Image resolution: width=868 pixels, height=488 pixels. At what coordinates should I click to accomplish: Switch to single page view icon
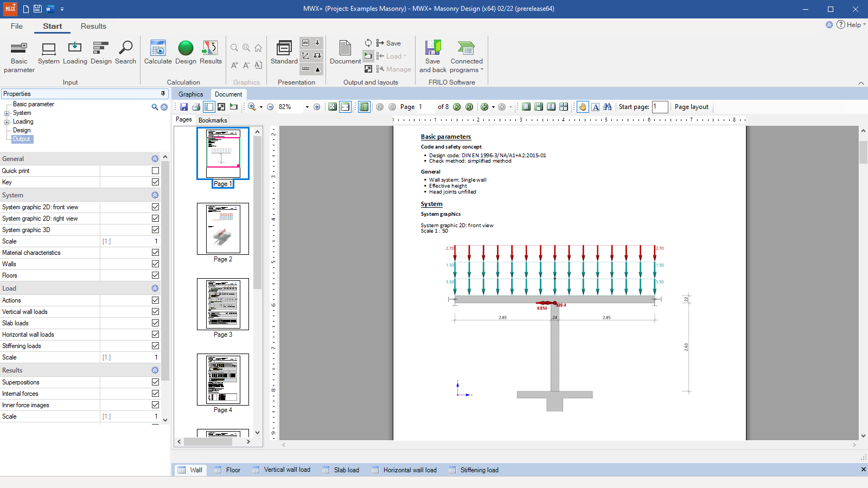[526, 107]
